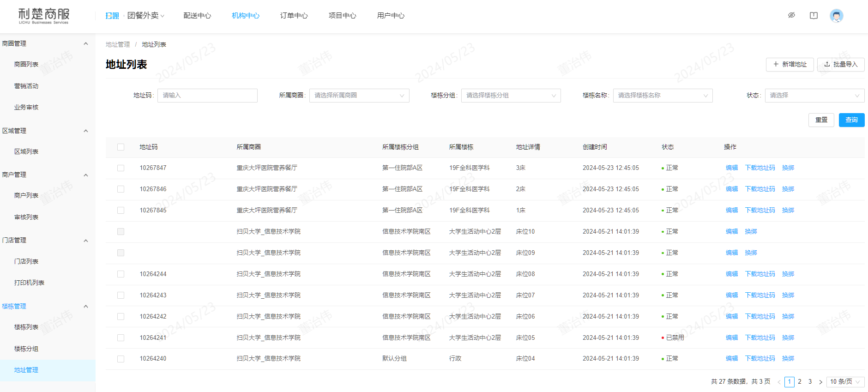Click 编辑 for address 10264240
868x392 pixels.
coord(732,359)
